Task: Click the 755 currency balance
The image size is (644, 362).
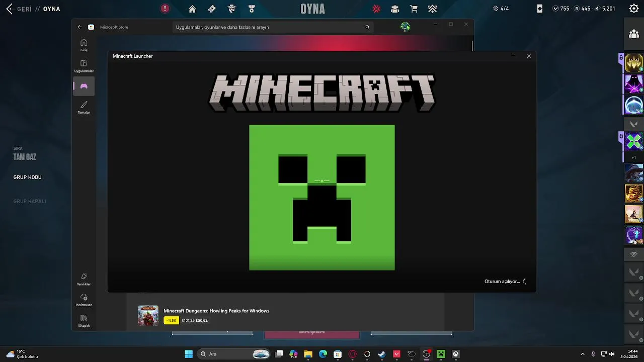Action: [561, 9]
